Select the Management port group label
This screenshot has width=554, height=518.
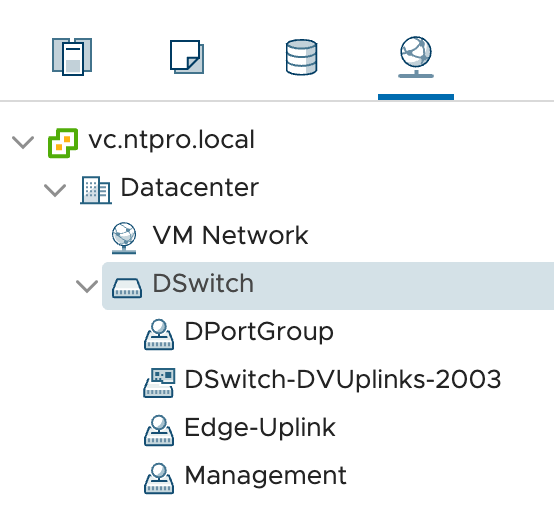266,476
